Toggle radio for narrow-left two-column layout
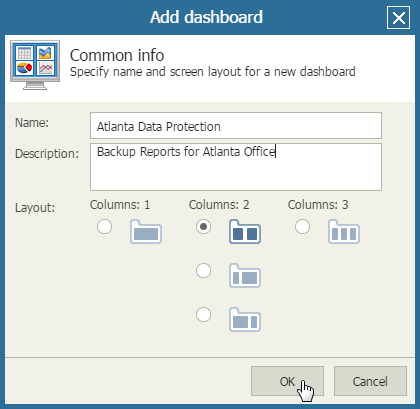This screenshot has width=420, height=409. point(203,271)
